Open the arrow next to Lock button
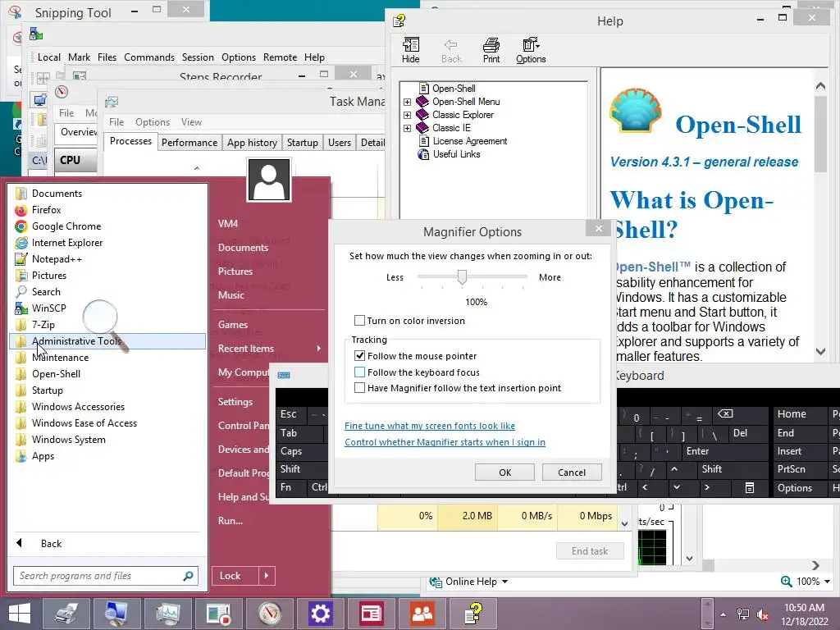Viewport: 840px width, 630px height. [267, 576]
